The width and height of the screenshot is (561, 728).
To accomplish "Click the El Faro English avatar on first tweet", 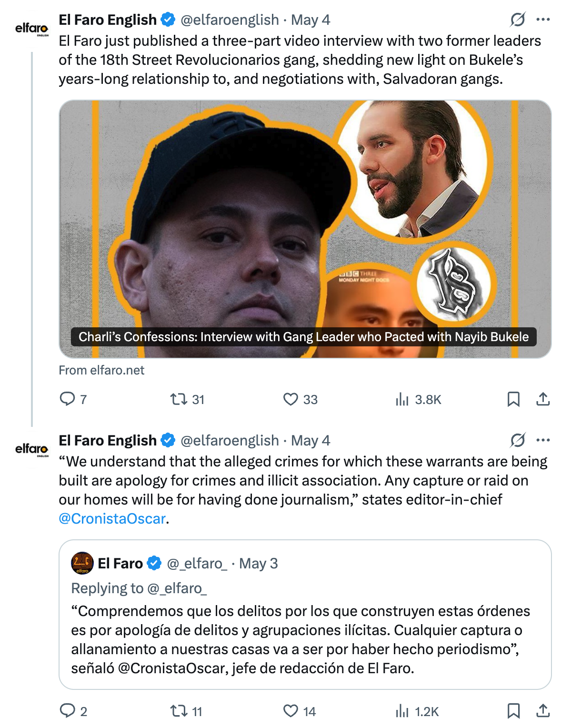I will point(32,29).
